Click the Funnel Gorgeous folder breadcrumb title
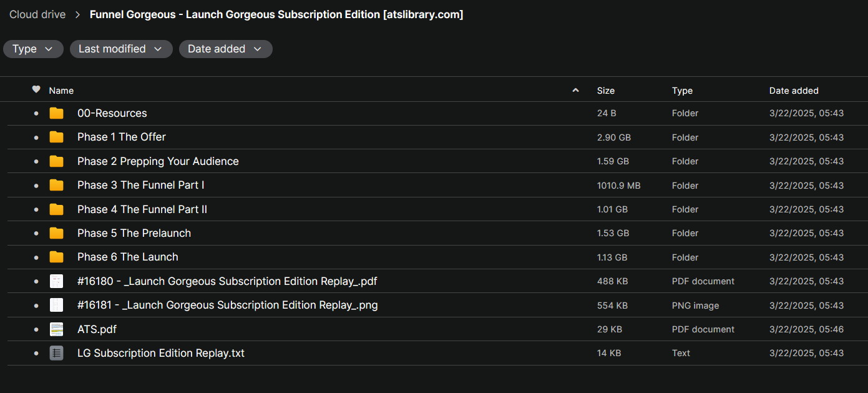The image size is (868, 393). pyautogui.click(x=276, y=14)
